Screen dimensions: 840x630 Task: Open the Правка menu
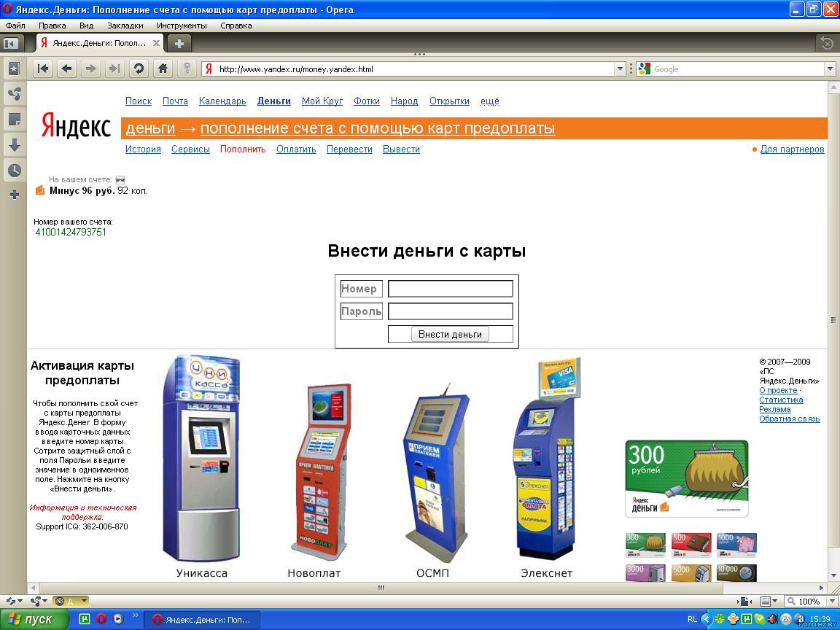coord(52,26)
